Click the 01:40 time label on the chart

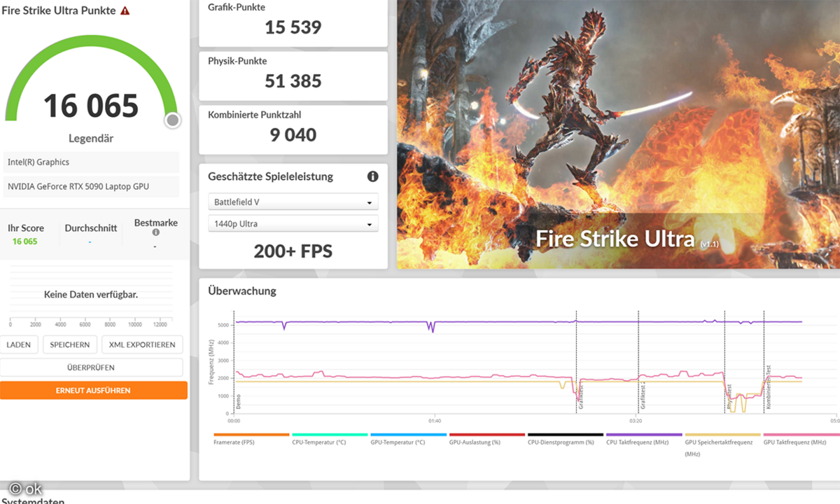435,421
